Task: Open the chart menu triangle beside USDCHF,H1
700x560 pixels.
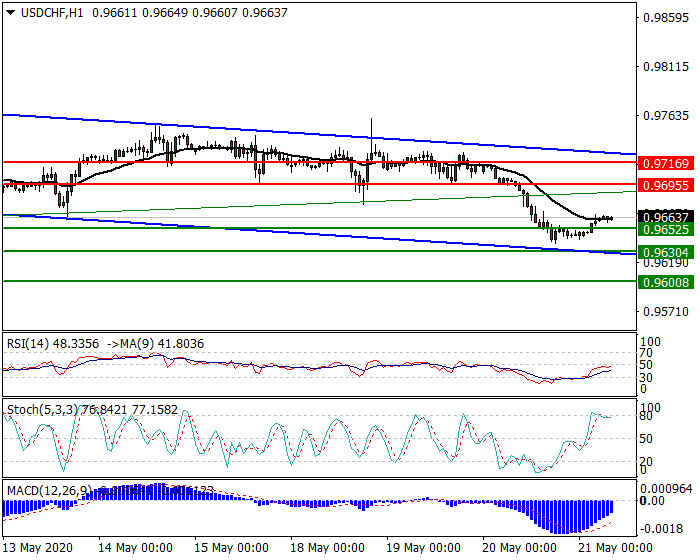Action: pos(11,13)
